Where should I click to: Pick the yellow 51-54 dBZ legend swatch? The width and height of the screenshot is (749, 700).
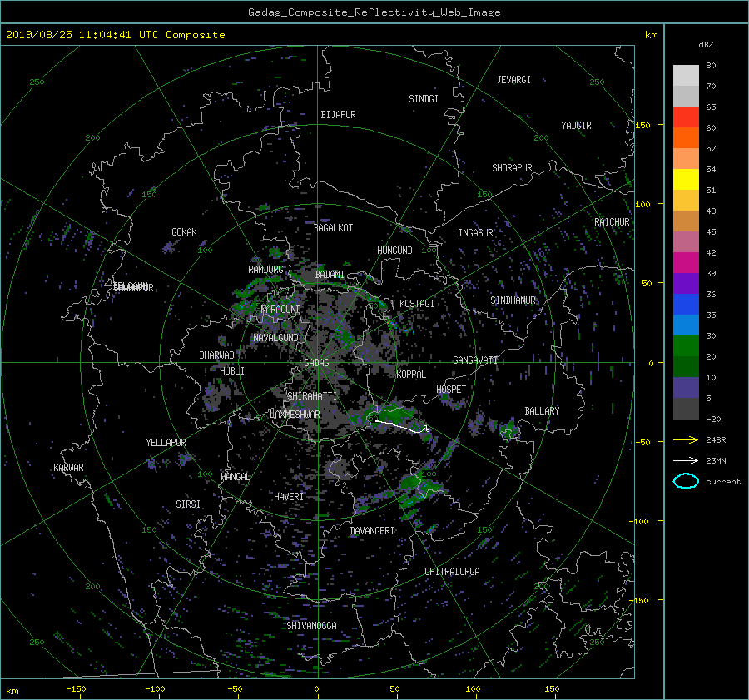click(686, 180)
